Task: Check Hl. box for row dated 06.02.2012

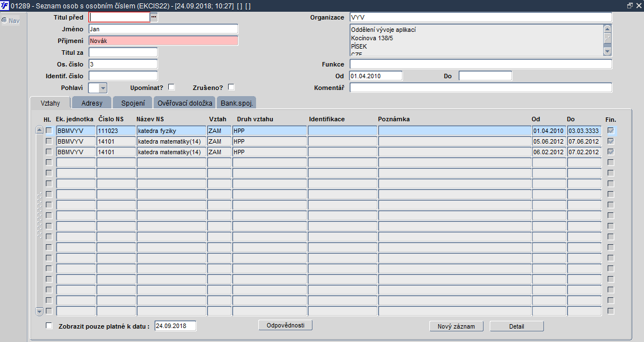Action: click(49, 152)
